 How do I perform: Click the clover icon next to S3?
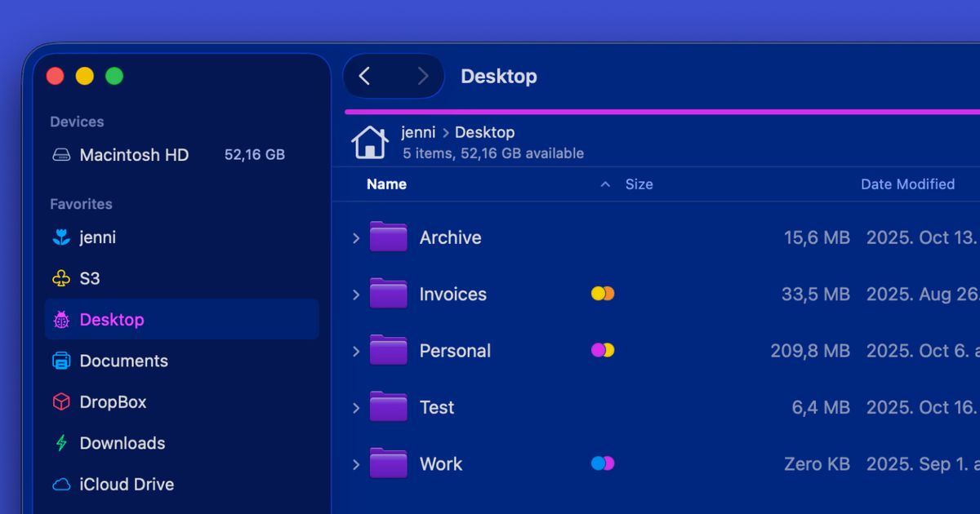coord(61,278)
